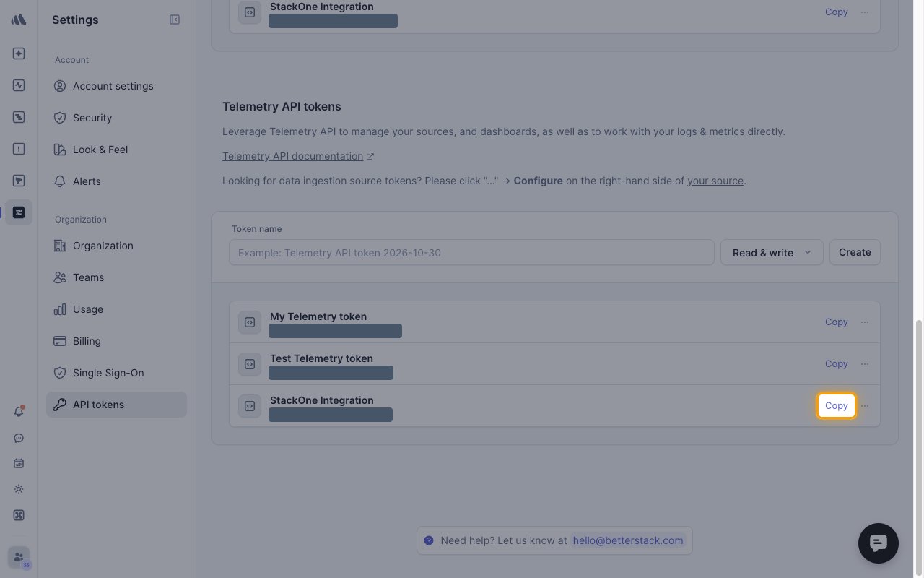The width and height of the screenshot is (924, 578).
Task: Toggle the sun theme icon
Action: point(19,489)
